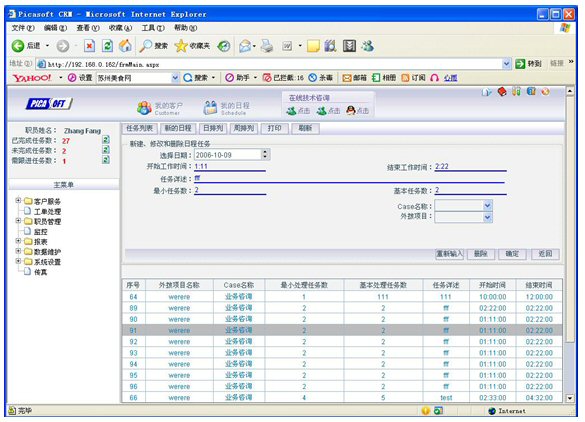Click the 确定 button
This screenshot has height=422, width=585.
[512, 254]
